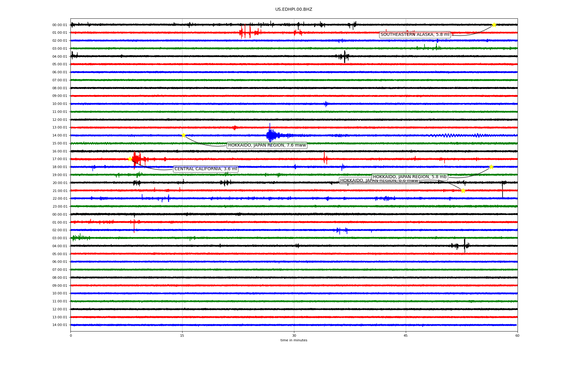
Task: Click the plot title US.EDHPI.00.BHZ
Action: [x=293, y=10]
